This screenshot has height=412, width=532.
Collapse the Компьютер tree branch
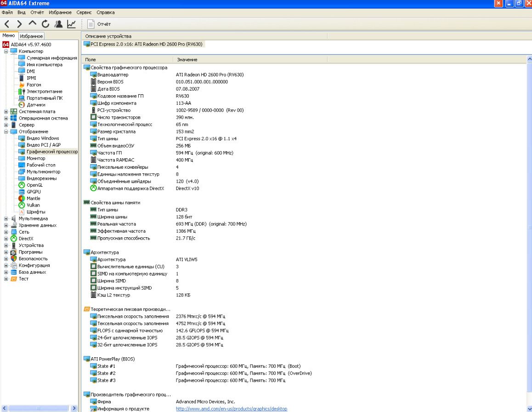pos(6,51)
